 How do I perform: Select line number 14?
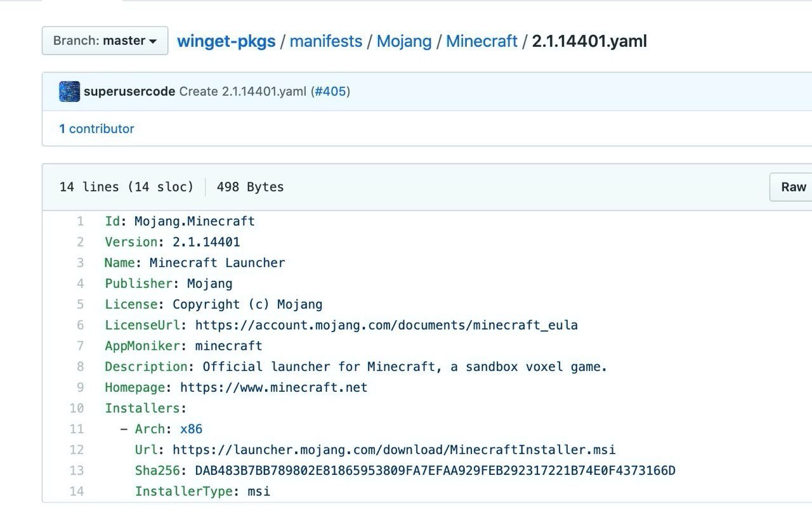point(77,491)
